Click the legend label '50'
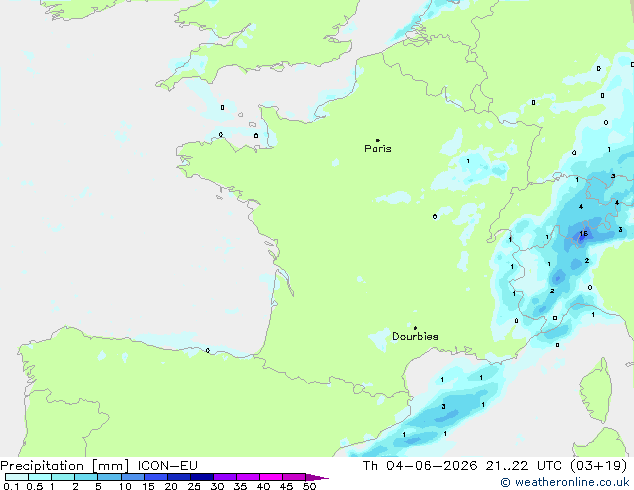The width and height of the screenshot is (634, 490). 309,486
